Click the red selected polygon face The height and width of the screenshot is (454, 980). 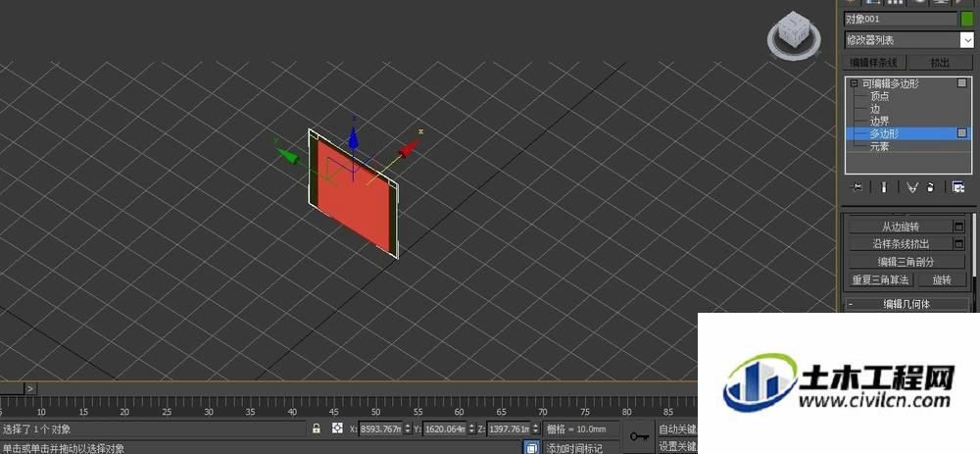point(353,197)
